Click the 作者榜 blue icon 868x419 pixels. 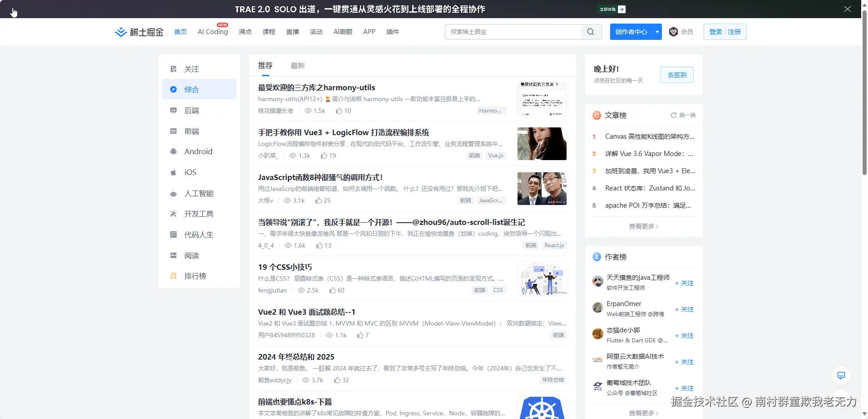tap(597, 257)
